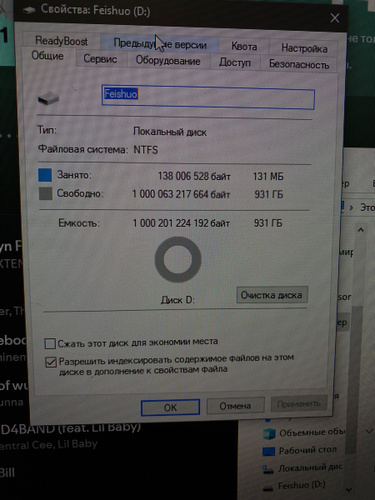Open the Сервис tab
375x500 pixels.
point(100,59)
